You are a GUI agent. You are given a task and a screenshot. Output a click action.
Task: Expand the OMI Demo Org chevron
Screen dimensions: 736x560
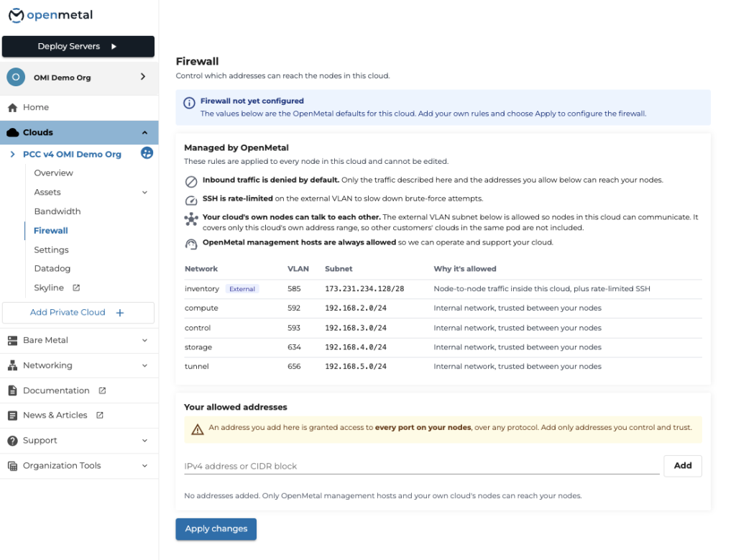tap(143, 76)
